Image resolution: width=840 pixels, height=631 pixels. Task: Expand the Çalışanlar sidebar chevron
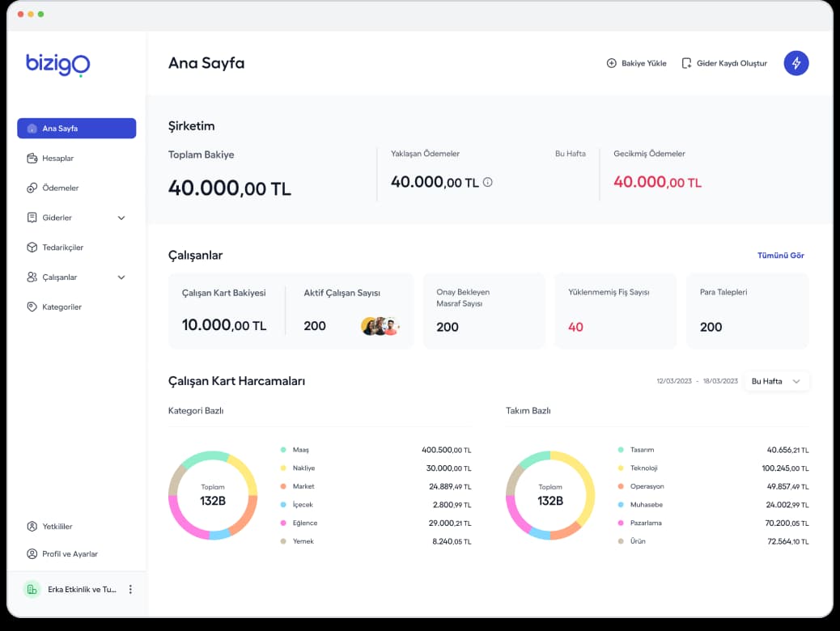pos(121,277)
